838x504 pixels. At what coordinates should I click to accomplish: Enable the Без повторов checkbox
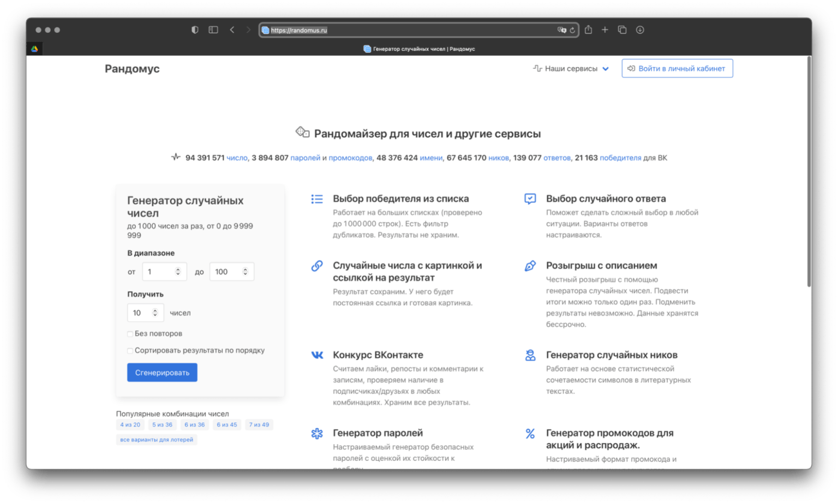130,334
